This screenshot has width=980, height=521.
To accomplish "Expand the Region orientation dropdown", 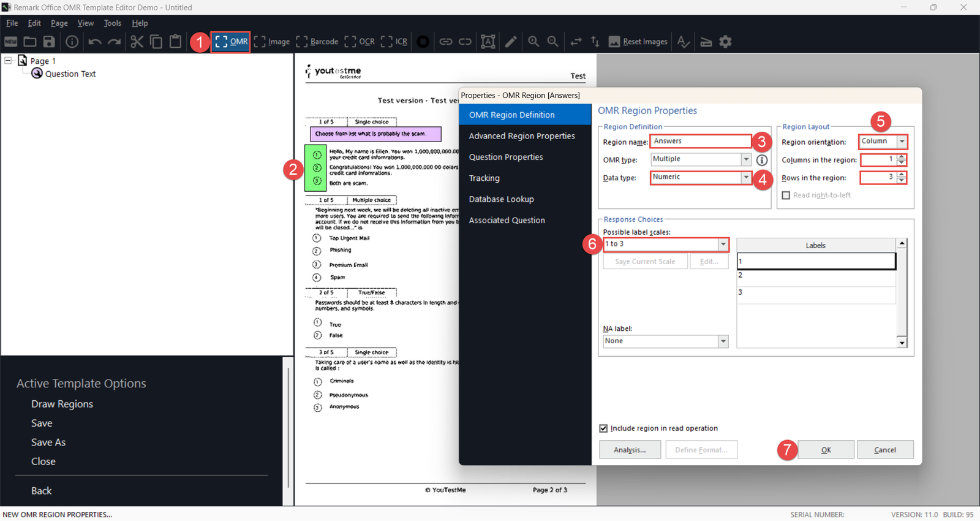I will 902,142.
